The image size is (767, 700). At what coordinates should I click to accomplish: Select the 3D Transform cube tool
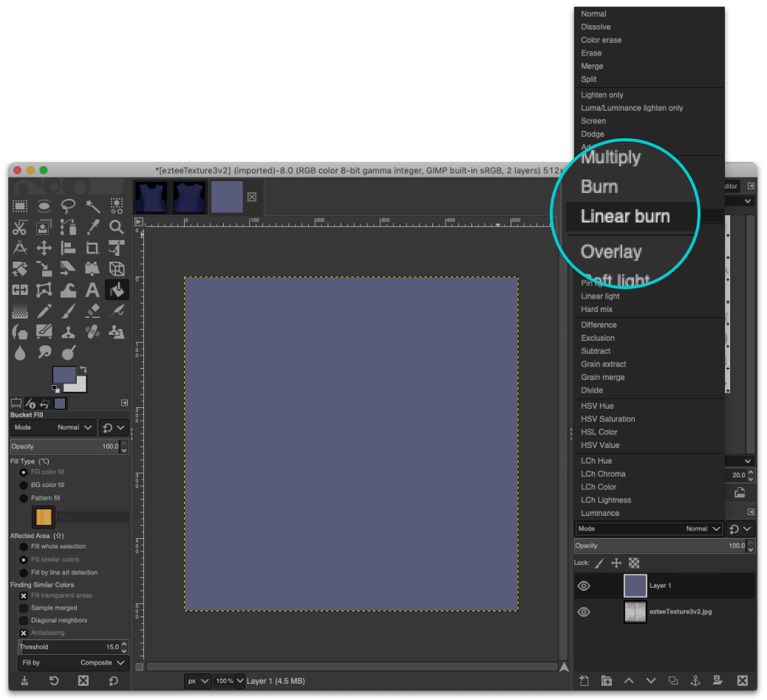pyautogui.click(x=117, y=268)
